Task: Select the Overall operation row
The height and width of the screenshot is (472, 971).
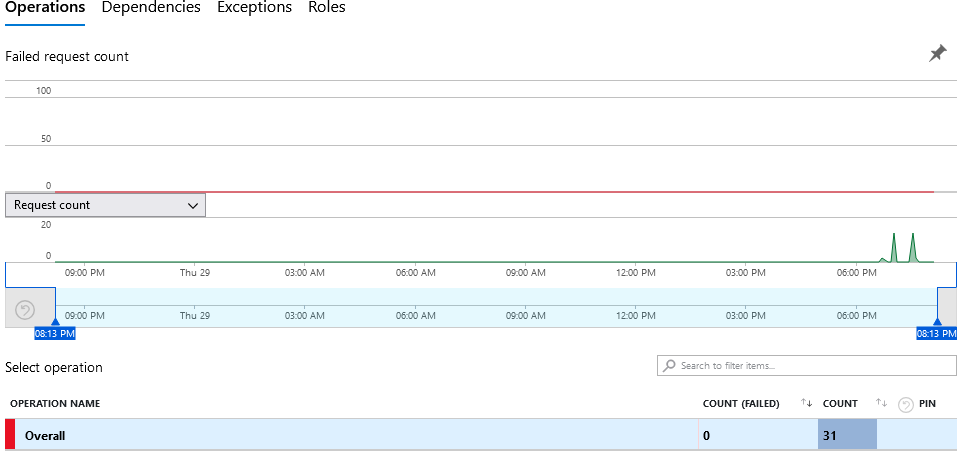Action: coord(350,435)
